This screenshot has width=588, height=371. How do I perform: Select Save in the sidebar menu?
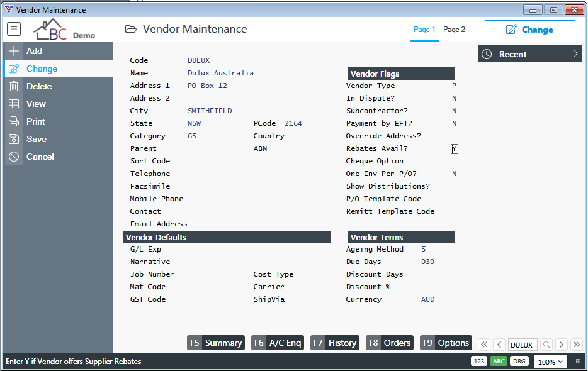click(x=58, y=139)
